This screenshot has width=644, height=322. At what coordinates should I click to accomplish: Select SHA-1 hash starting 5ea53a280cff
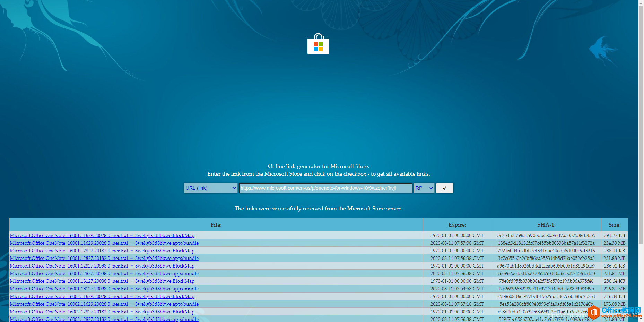click(546, 304)
